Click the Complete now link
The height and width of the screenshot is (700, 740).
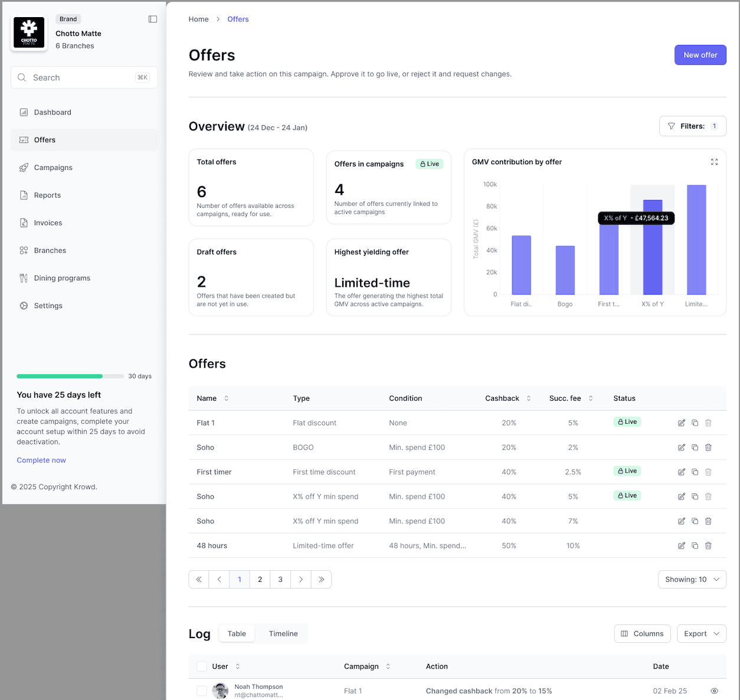(41, 460)
